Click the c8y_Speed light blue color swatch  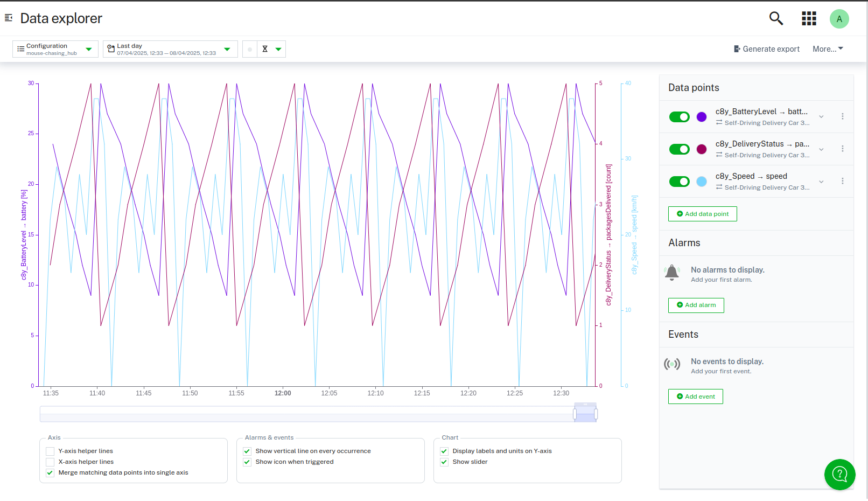click(702, 182)
